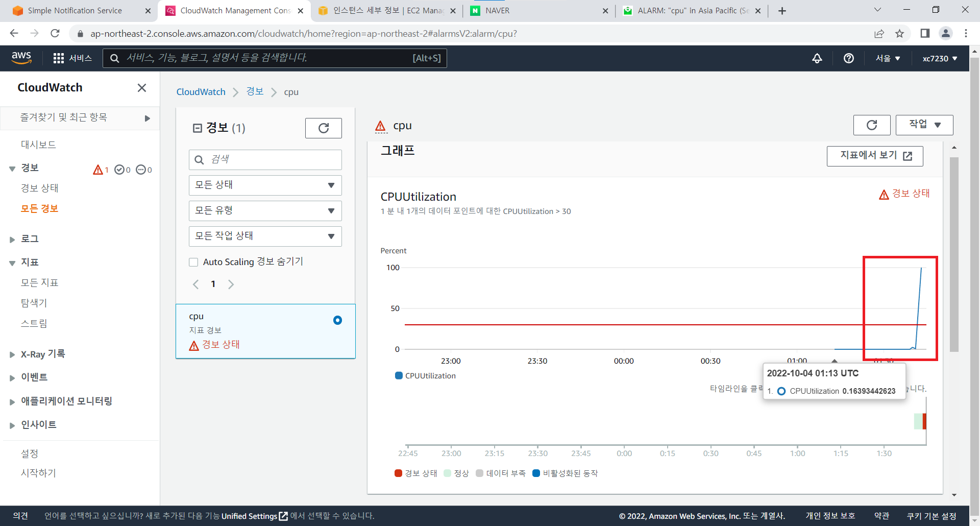Expand the Events section in sidebar
Viewport: 980px width, 526px height.
pyautogui.click(x=12, y=378)
